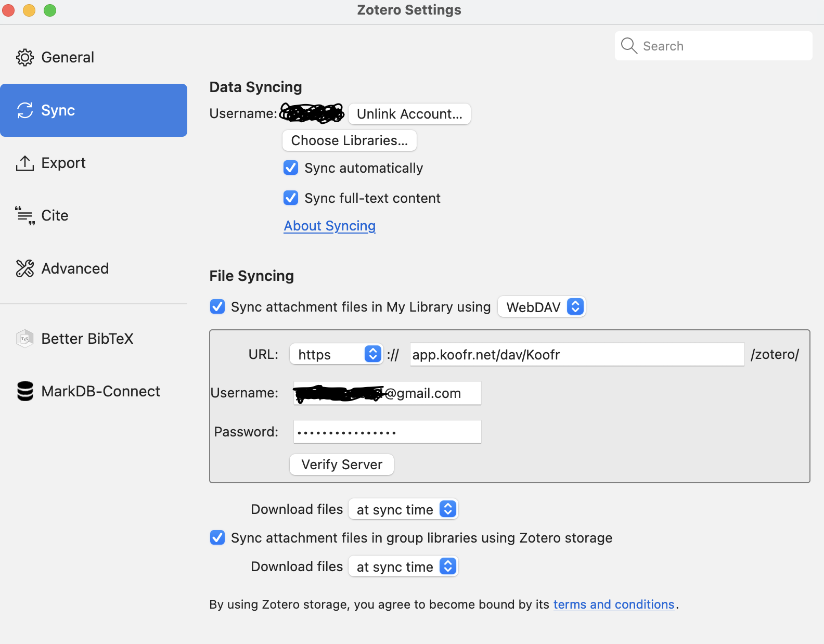The image size is (824, 644).
Task: Change group libraries download files timing dropdown
Action: pyautogui.click(x=403, y=566)
